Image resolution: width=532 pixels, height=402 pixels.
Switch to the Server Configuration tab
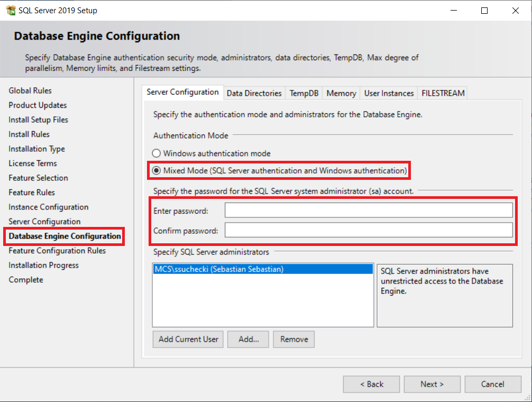pos(182,92)
